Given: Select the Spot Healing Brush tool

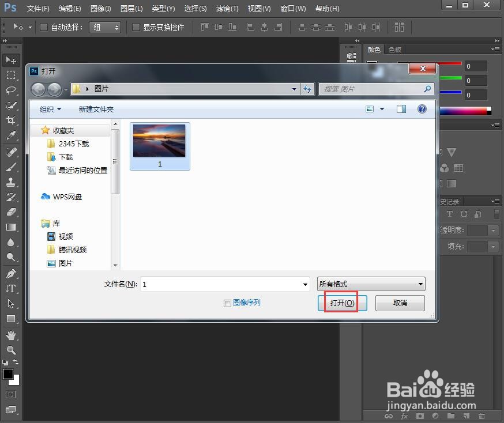Looking at the screenshot, I should 11,152.
